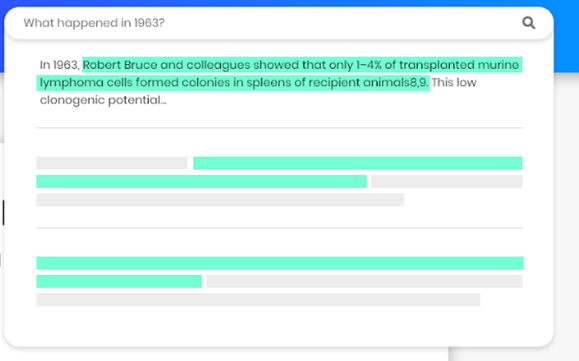Click divider line below first search result
The image size is (579, 361).
pos(280,128)
